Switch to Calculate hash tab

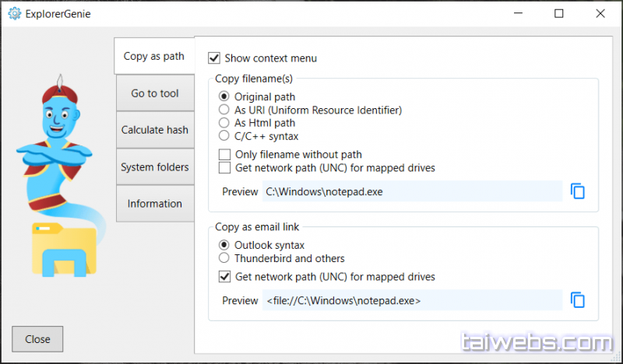pos(154,130)
